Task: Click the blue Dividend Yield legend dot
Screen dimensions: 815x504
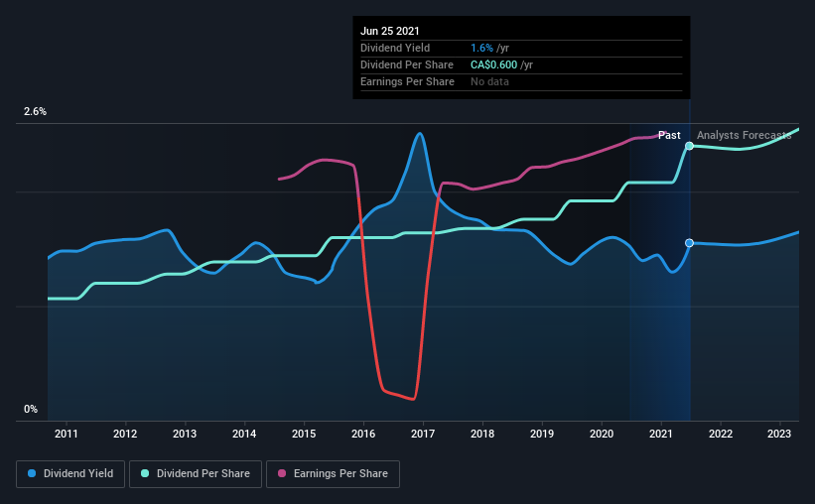Action: point(32,473)
